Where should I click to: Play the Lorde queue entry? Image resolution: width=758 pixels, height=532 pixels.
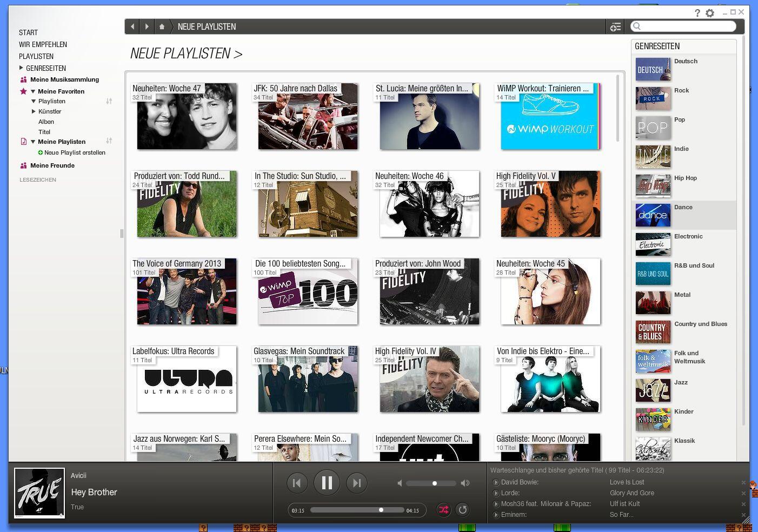496,493
